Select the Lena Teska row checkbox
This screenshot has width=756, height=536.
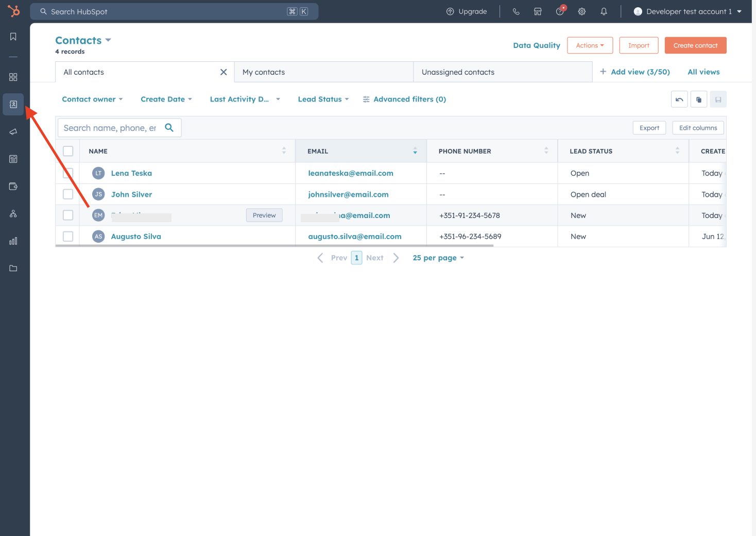[68, 173]
